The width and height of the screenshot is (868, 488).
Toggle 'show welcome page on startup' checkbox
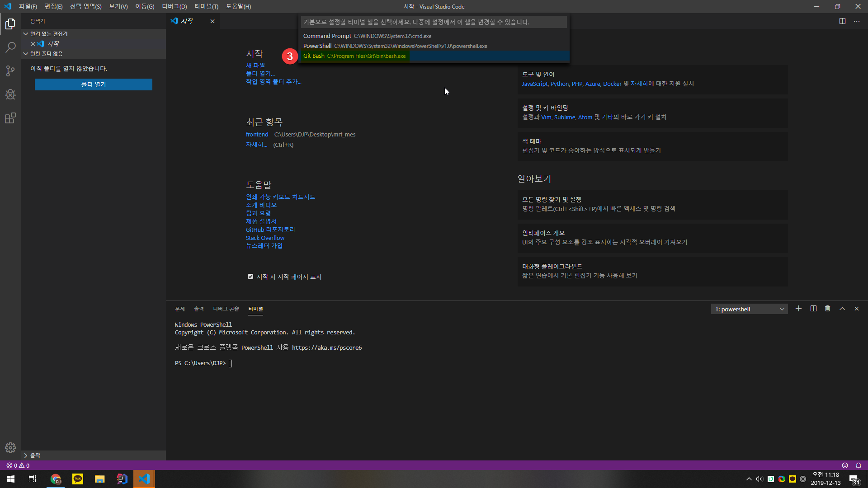click(x=250, y=277)
